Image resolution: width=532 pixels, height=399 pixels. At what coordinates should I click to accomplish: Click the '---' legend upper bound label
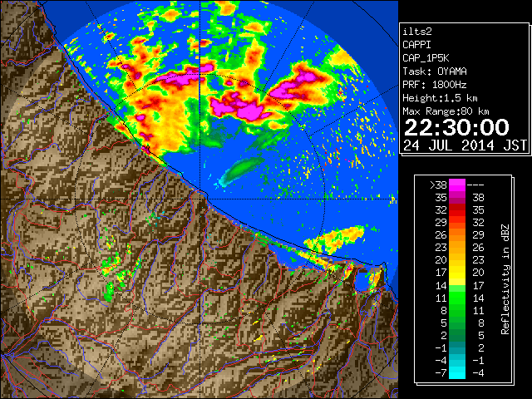point(475,185)
